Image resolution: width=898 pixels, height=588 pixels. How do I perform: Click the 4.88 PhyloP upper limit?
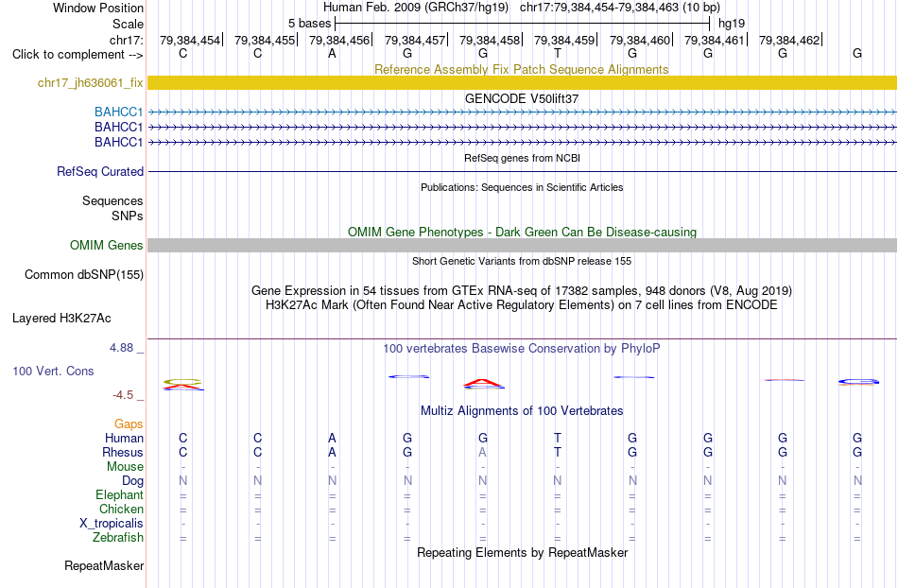121,348
